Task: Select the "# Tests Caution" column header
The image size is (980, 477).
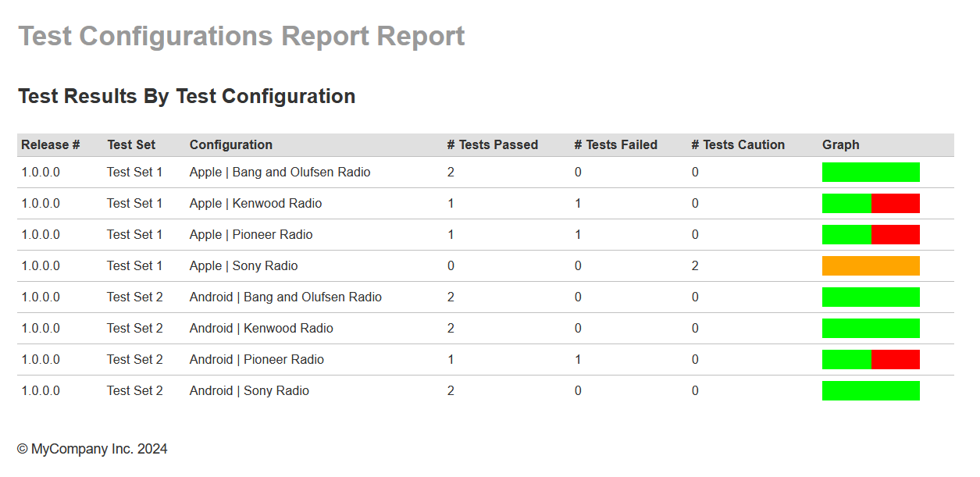Action: (737, 144)
